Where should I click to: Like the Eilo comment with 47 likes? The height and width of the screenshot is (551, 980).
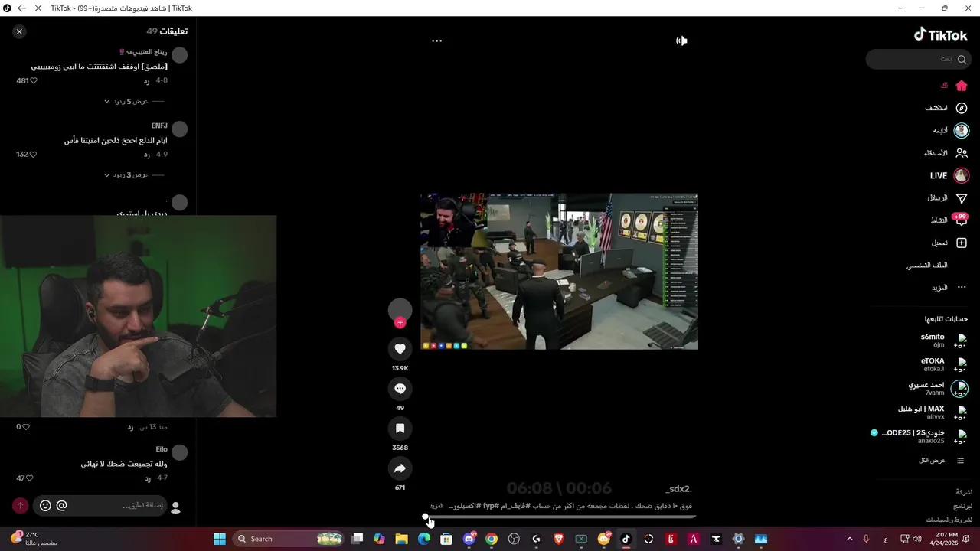click(30, 478)
